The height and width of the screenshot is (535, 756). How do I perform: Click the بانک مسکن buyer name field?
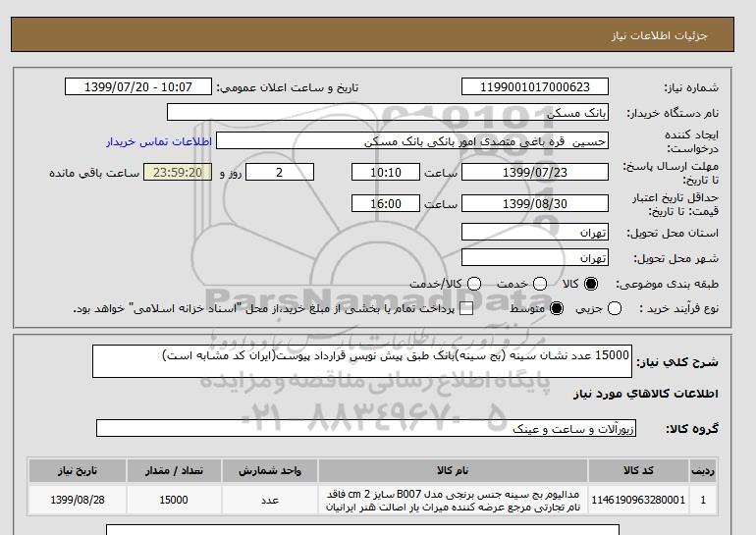click(x=388, y=112)
